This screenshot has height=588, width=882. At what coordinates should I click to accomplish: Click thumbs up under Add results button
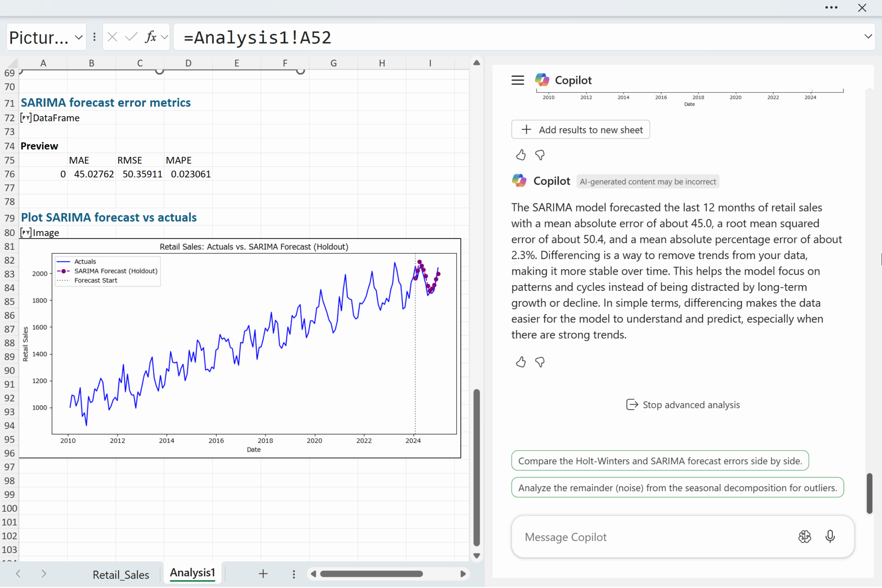[521, 155]
